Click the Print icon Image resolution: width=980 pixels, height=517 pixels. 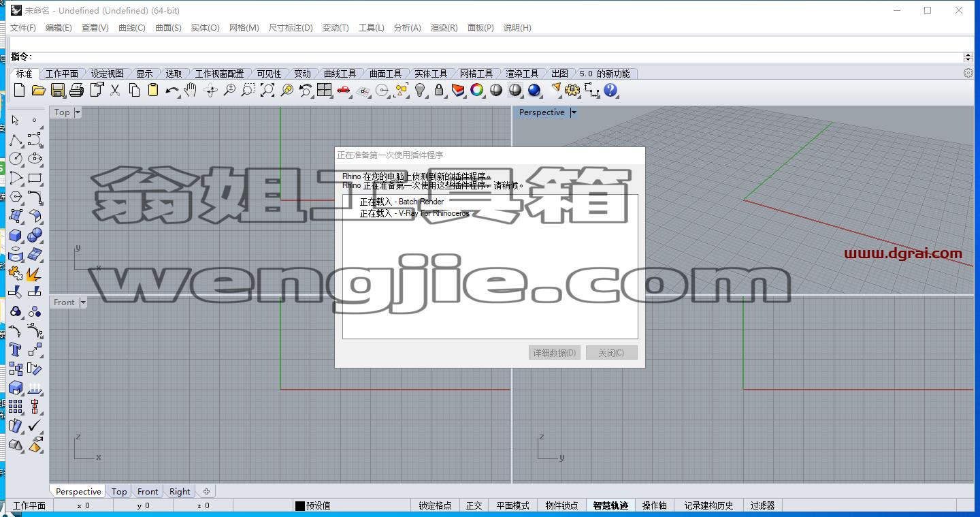pyautogui.click(x=76, y=90)
